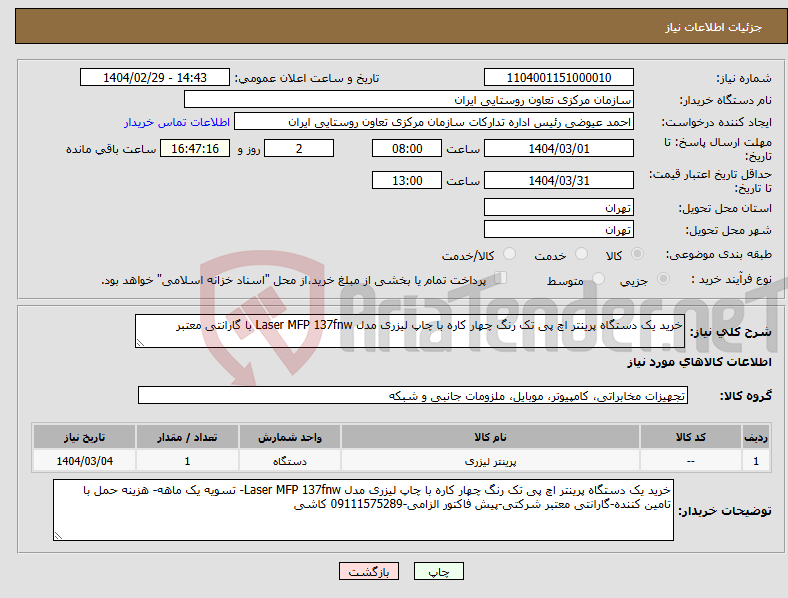Click the گروه کالا field
Viewport: 788px width, 598px height.
click(x=413, y=395)
